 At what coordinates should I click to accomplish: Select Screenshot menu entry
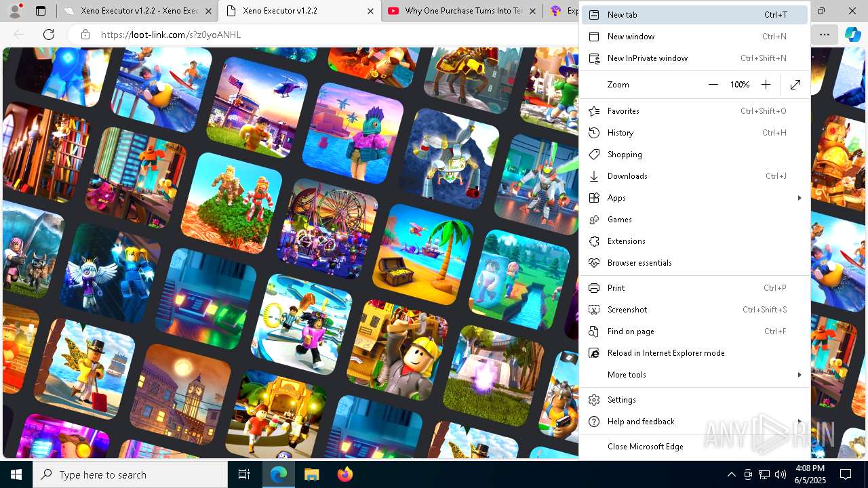pos(695,310)
